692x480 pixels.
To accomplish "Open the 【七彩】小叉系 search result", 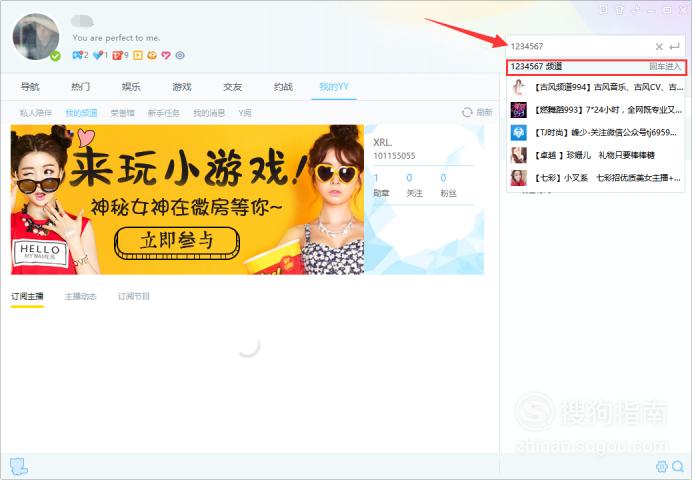I will pos(596,178).
